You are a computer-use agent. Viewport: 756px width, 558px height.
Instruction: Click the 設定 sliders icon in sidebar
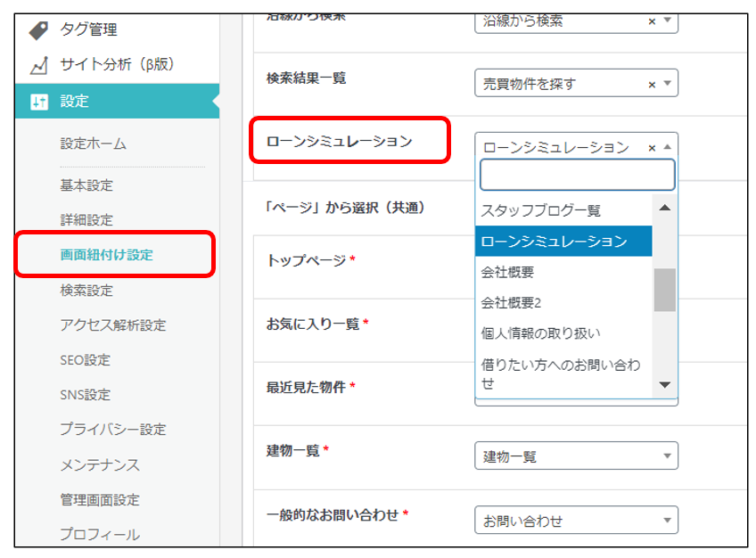pos(38,102)
